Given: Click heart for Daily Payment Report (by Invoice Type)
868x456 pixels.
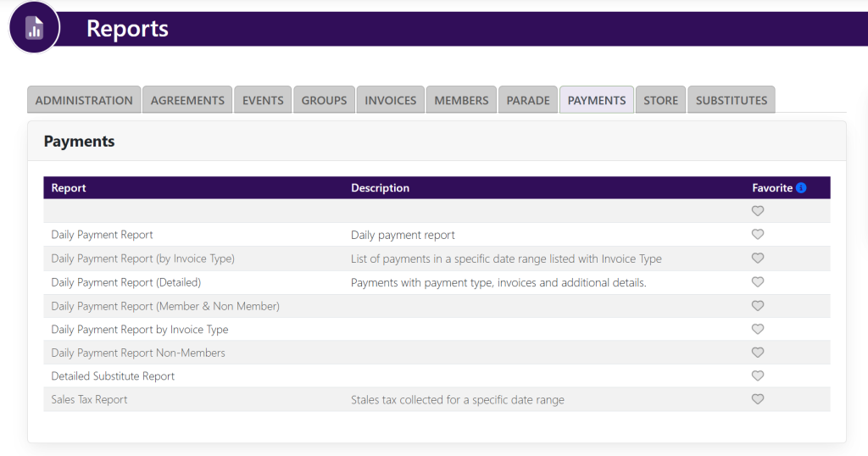Looking at the screenshot, I should [758, 259].
